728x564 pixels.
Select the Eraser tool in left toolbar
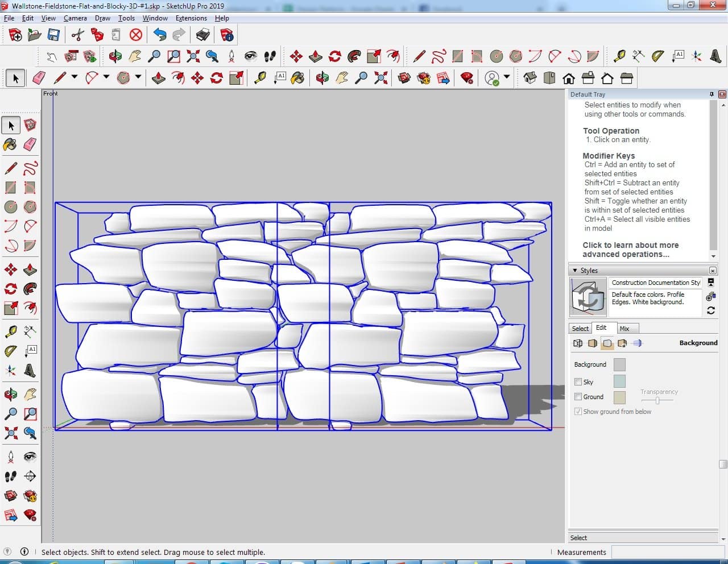[30, 144]
